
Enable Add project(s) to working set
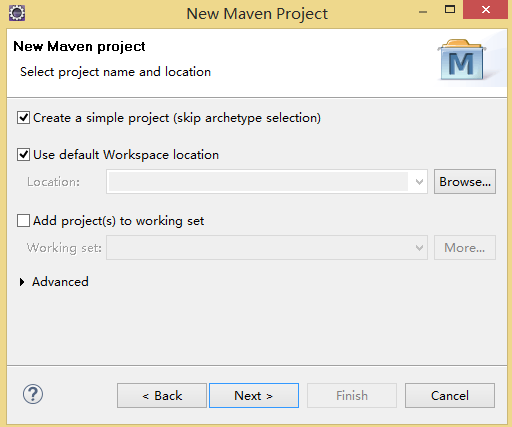tap(23, 221)
